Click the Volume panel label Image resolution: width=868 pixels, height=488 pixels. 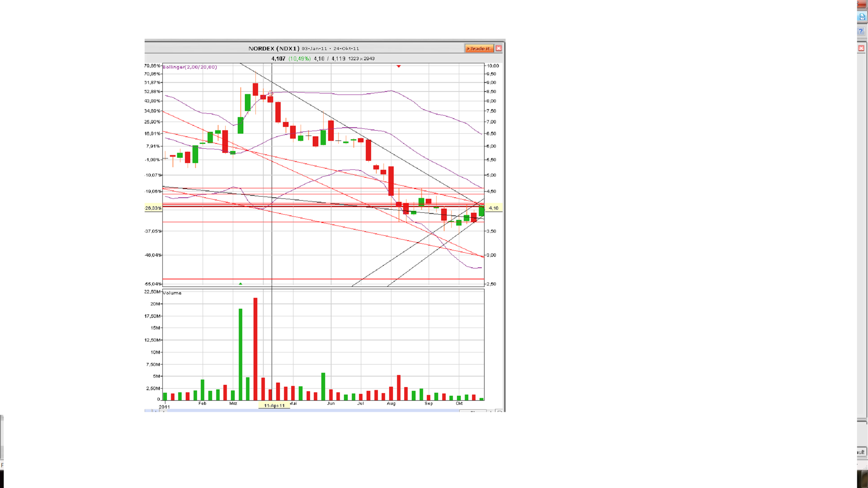pyautogui.click(x=172, y=293)
